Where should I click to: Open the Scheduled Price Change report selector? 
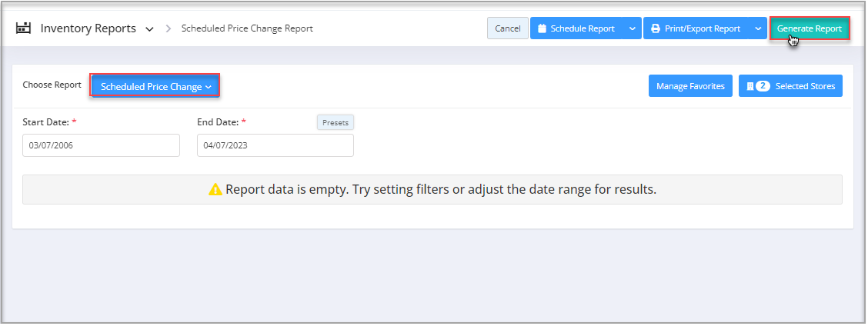[x=155, y=86]
